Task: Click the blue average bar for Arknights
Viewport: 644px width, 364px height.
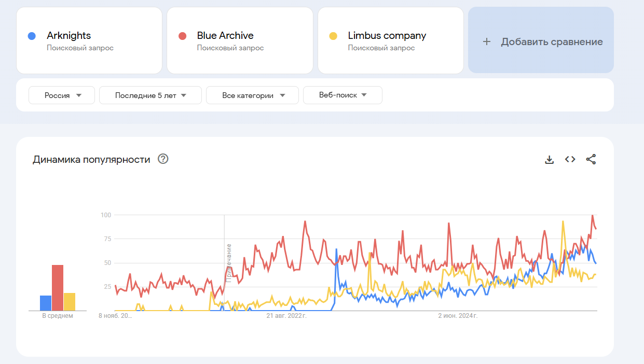Action: point(46,303)
